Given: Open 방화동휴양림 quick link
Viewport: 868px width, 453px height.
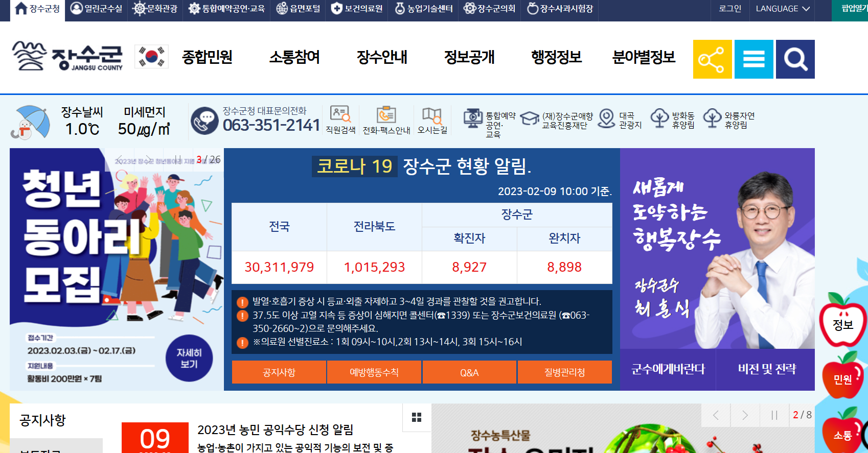Looking at the screenshot, I should click(673, 120).
